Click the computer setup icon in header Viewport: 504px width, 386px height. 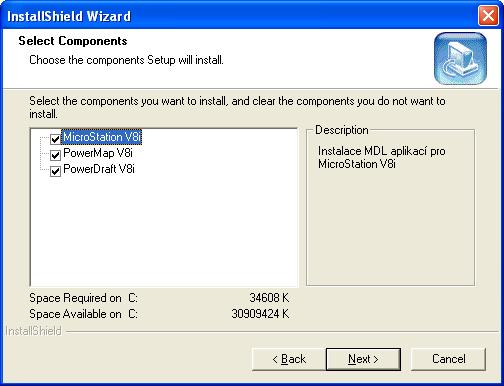(460, 58)
